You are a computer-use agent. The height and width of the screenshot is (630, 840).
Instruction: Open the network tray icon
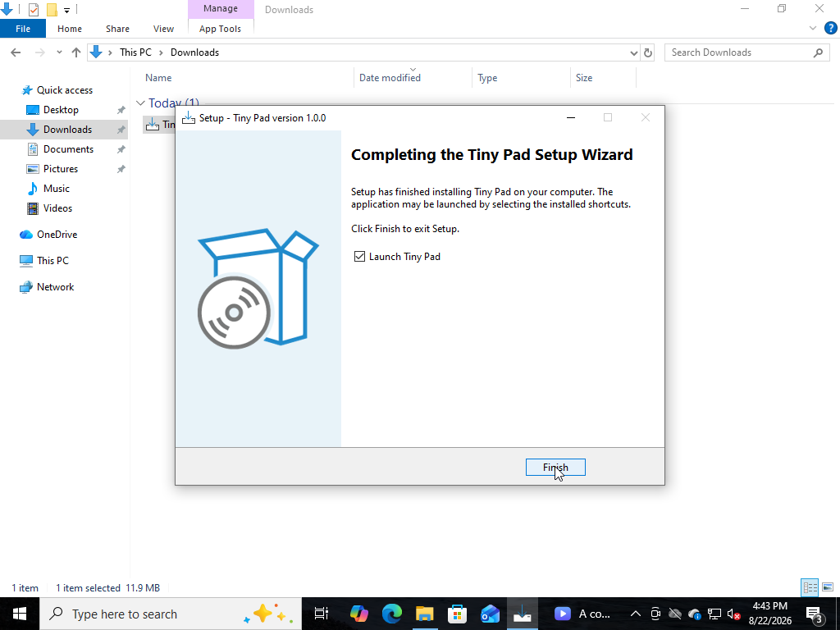[x=714, y=614]
